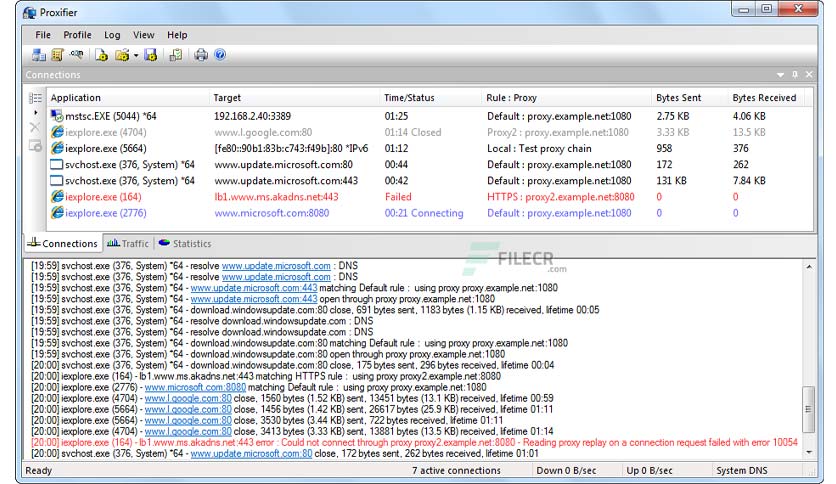Select the 192.168.2.40:3389 target cell
The image size is (836, 484).
click(x=252, y=116)
